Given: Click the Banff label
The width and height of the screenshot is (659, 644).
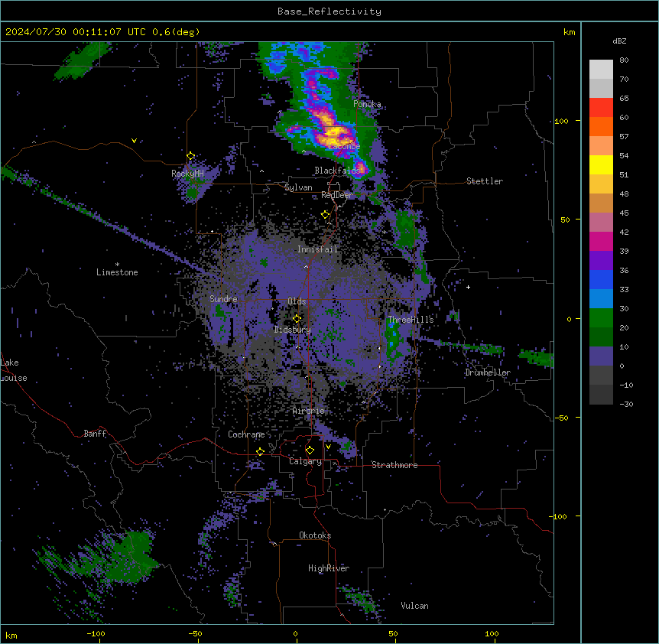Looking at the screenshot, I should [x=95, y=434].
